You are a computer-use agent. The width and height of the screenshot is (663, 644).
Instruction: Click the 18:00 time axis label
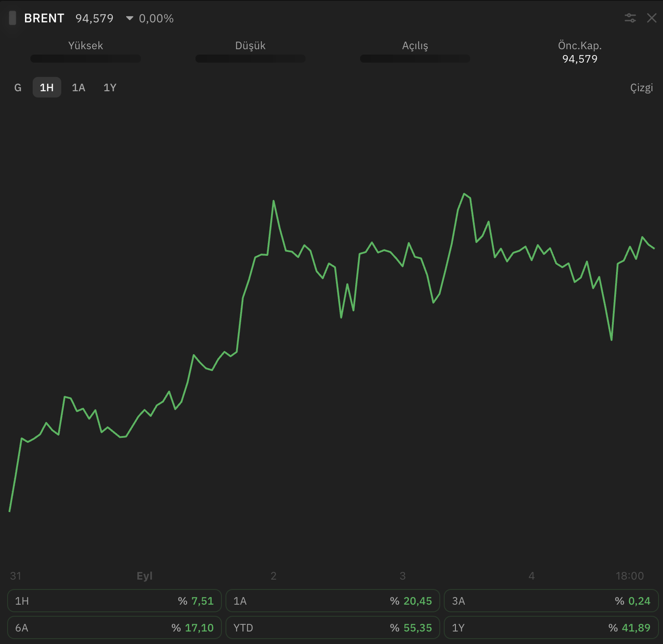(x=629, y=576)
